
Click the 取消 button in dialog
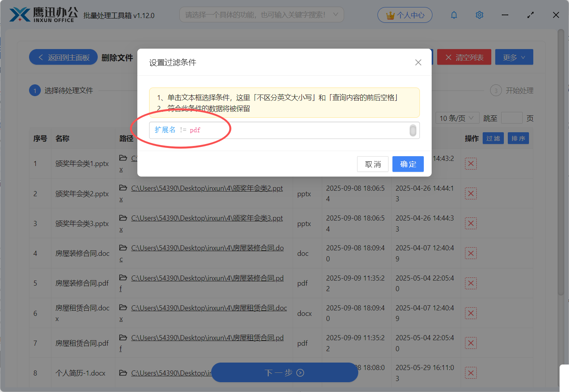point(373,164)
